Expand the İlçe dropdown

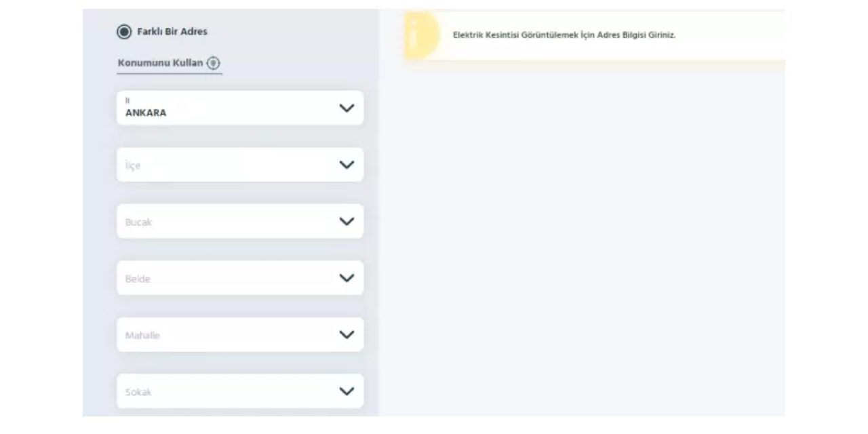pos(240,165)
